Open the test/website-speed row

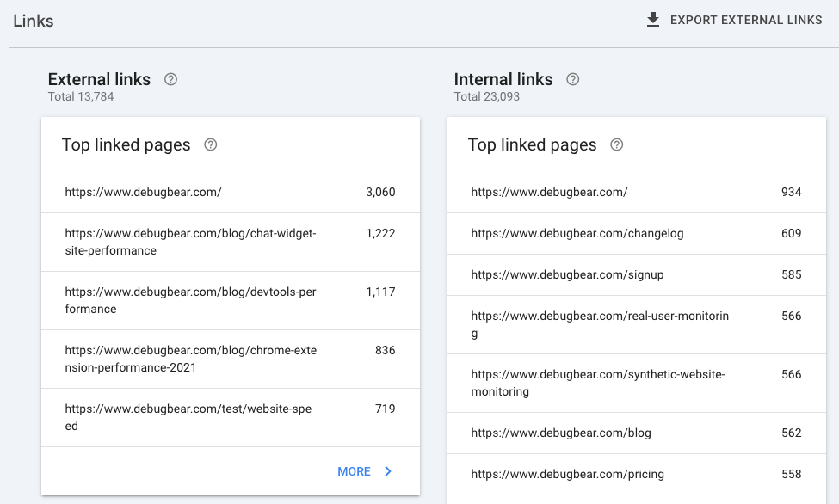pyautogui.click(x=231, y=417)
